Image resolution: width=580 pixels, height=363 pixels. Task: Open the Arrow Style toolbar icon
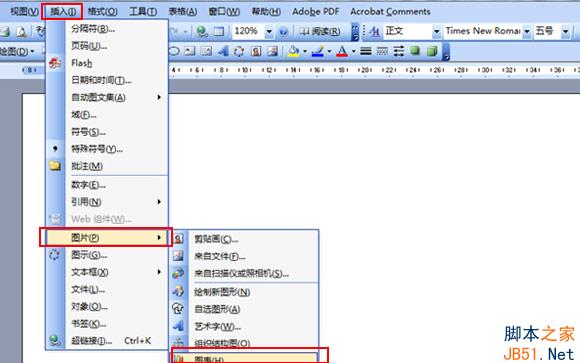coord(398,51)
